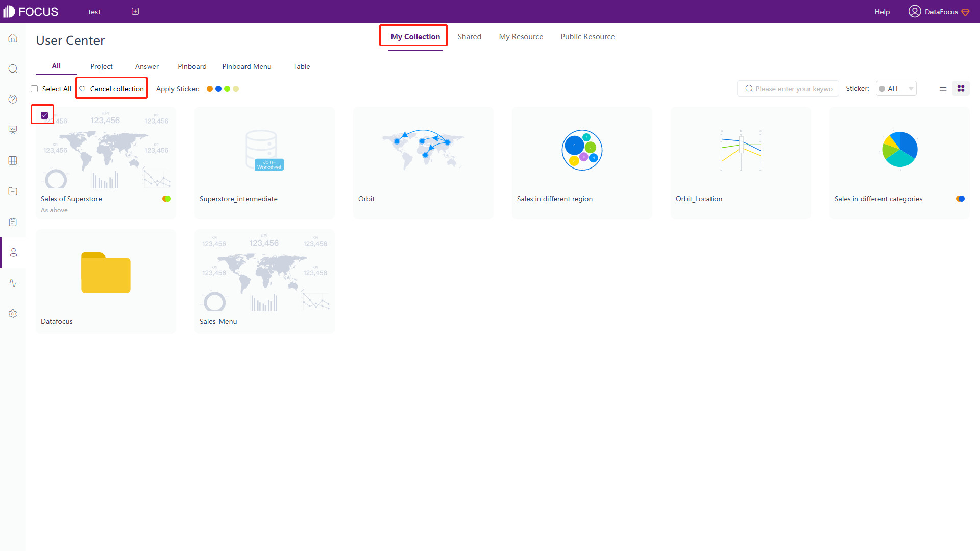
Task: Open the Superstore_intermediate worksheet thumbnail
Action: (x=264, y=150)
